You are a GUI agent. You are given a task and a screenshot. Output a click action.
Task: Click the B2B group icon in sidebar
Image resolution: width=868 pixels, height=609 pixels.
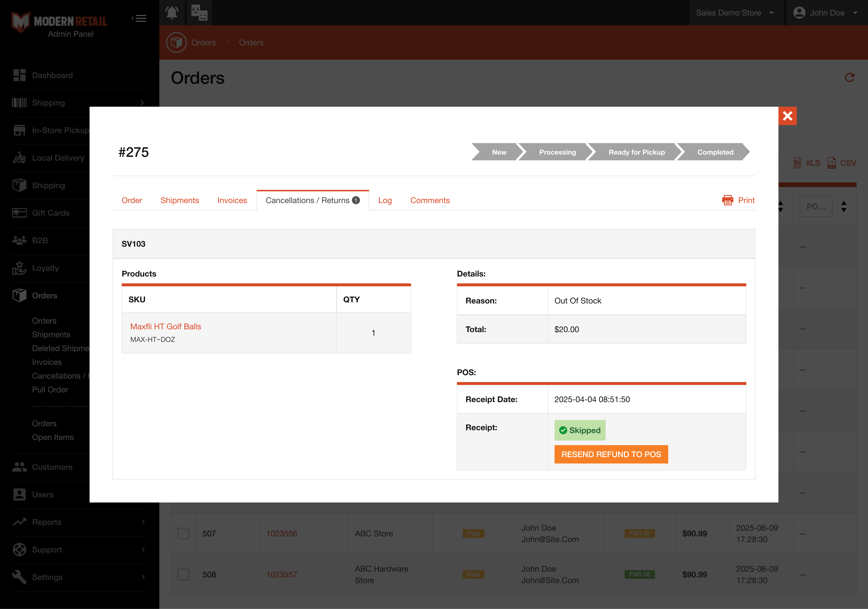(x=19, y=240)
